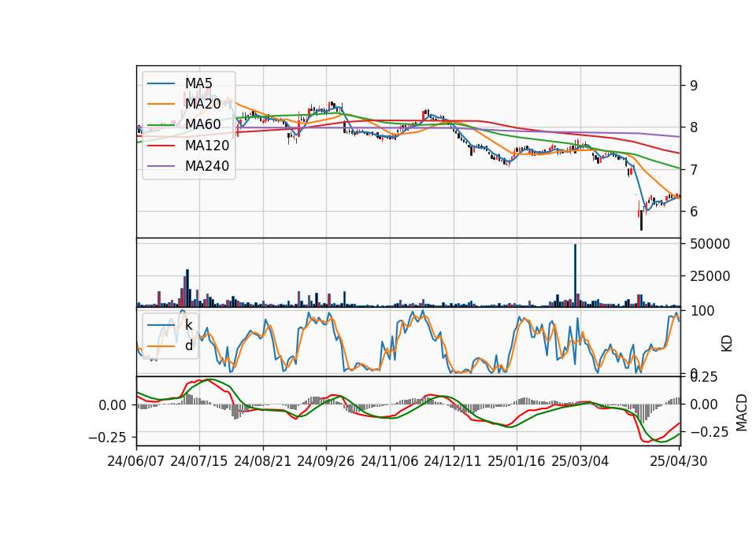Click the 24/06/07 date label
The width and height of the screenshot is (756, 543).
click(135, 461)
